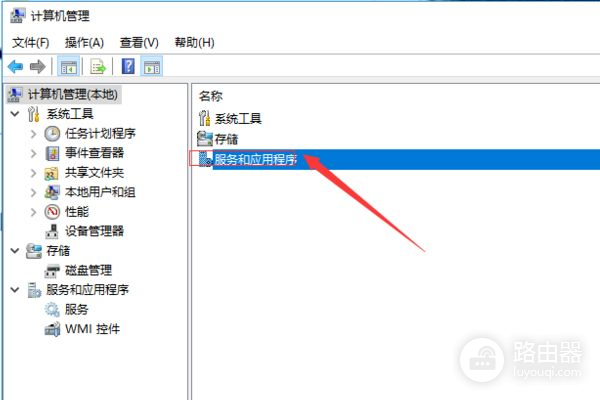The height and width of the screenshot is (400, 600).
Task: Click the Export List toolbar icon
Action: click(x=98, y=67)
